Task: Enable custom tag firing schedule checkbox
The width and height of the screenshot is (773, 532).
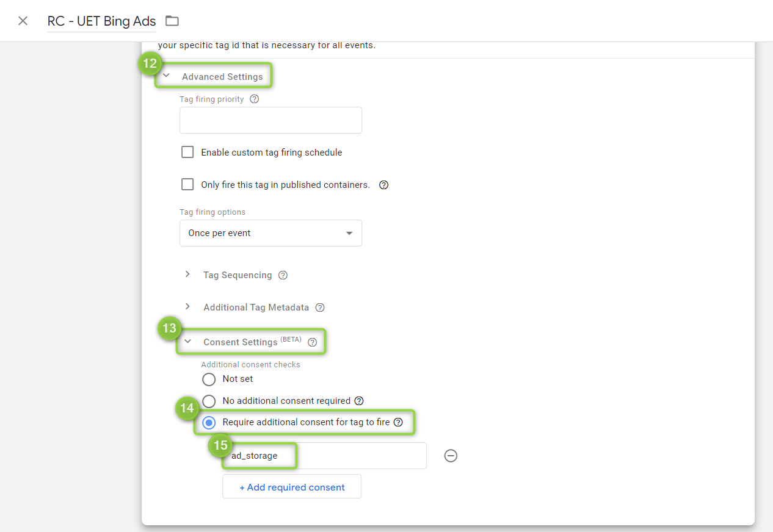Action: click(x=187, y=153)
